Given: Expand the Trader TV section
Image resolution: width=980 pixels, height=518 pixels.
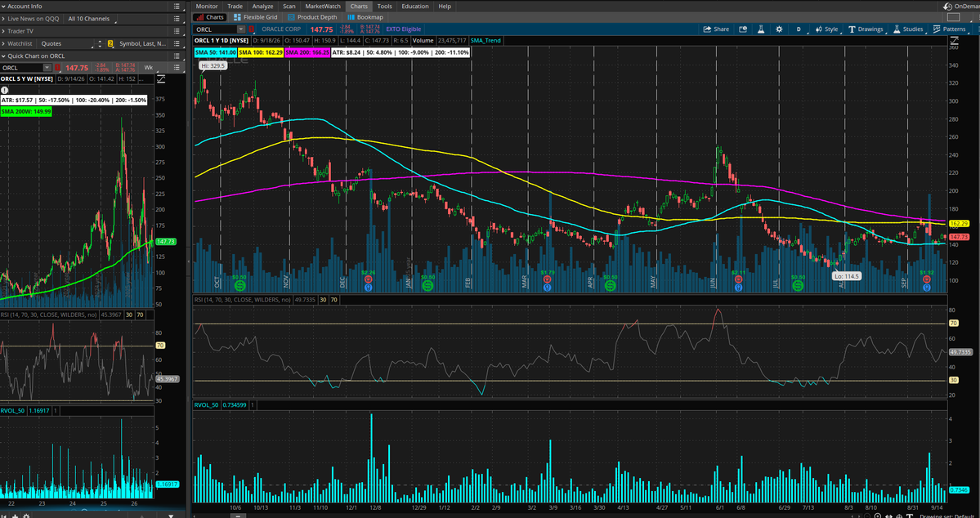Looking at the screenshot, I should click(x=4, y=30).
